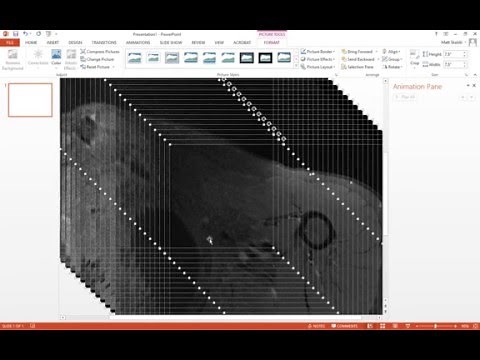The height and width of the screenshot is (360, 480).
Task: Open the Rotate dropdown
Action: tap(392, 67)
